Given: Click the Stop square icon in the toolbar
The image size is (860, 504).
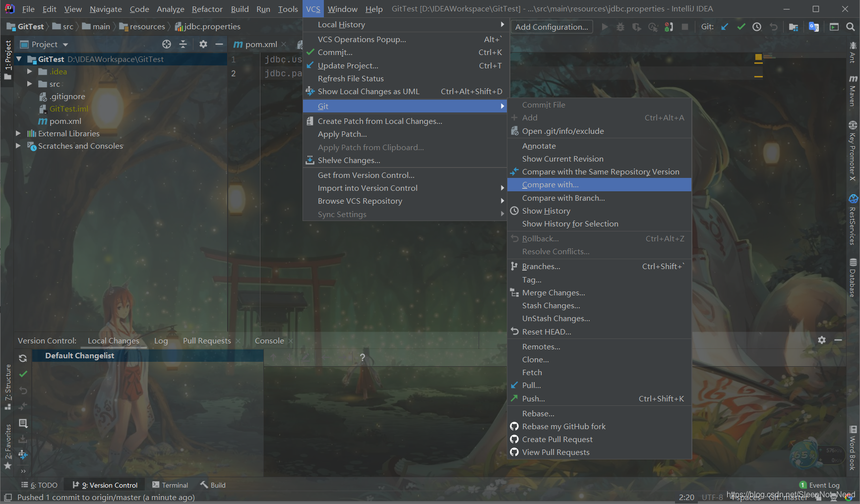Looking at the screenshot, I should [x=685, y=27].
